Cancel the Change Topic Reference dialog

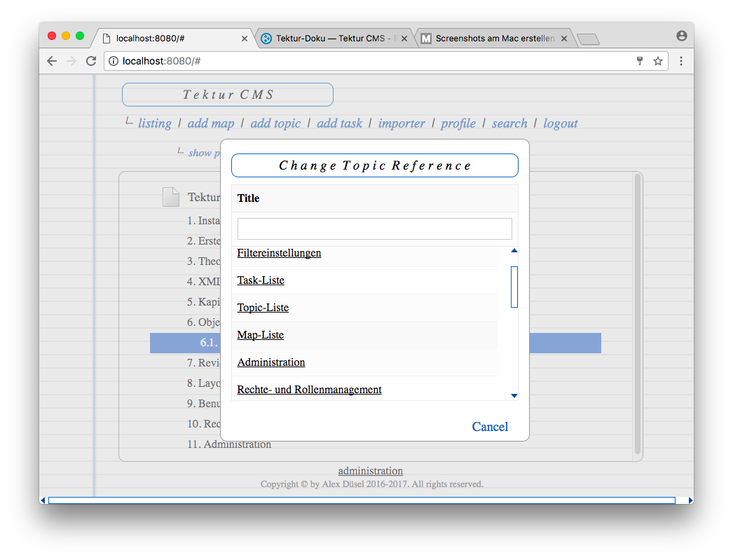pos(490,427)
